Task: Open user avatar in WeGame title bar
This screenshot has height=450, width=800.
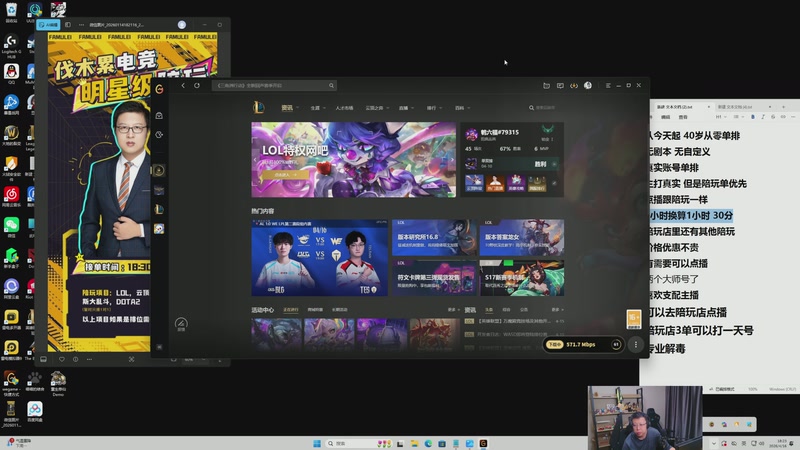Action: (x=588, y=85)
